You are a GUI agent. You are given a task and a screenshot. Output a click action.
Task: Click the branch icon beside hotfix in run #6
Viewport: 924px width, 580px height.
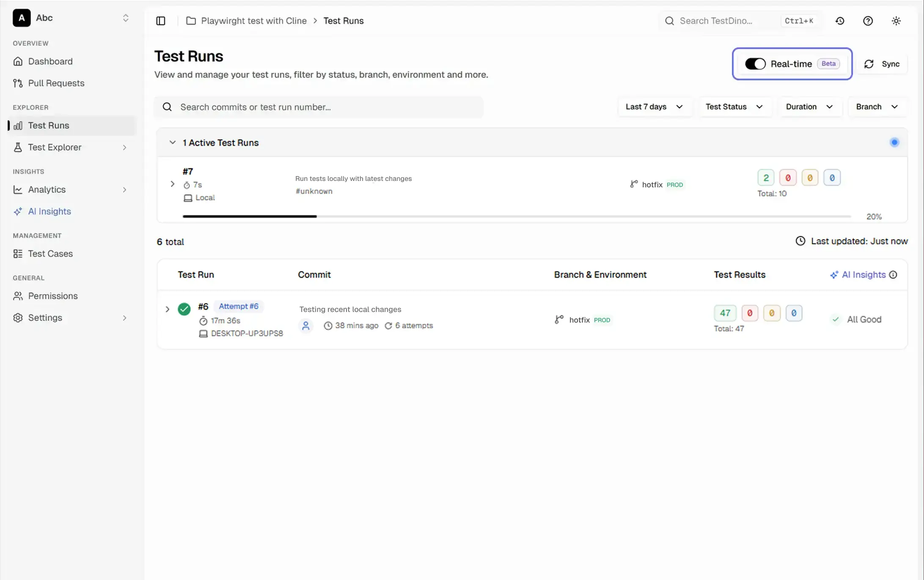tap(559, 320)
